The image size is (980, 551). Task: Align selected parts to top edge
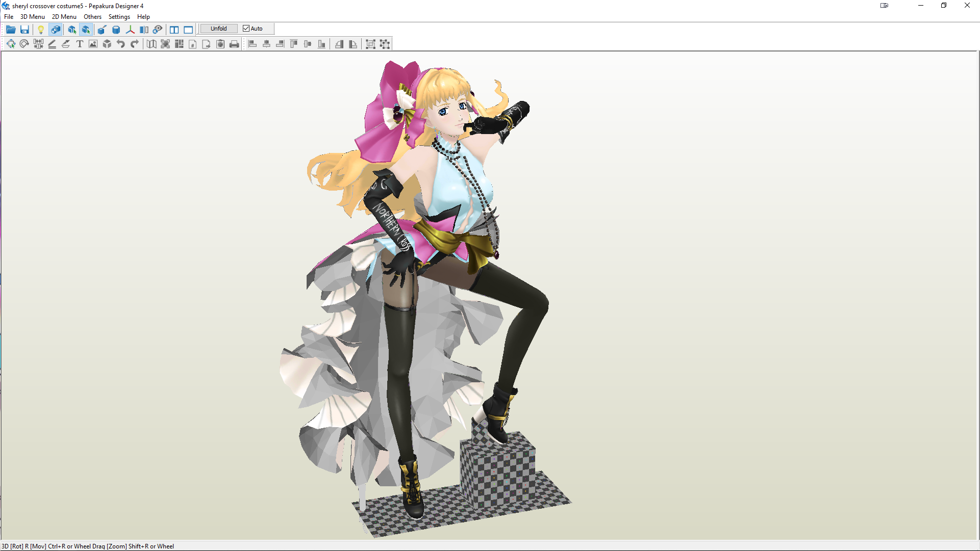pyautogui.click(x=294, y=44)
